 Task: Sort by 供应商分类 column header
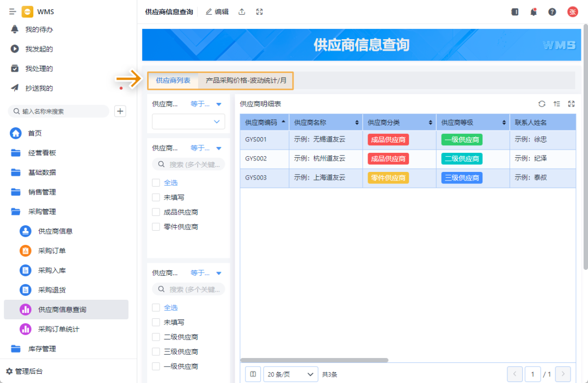400,122
